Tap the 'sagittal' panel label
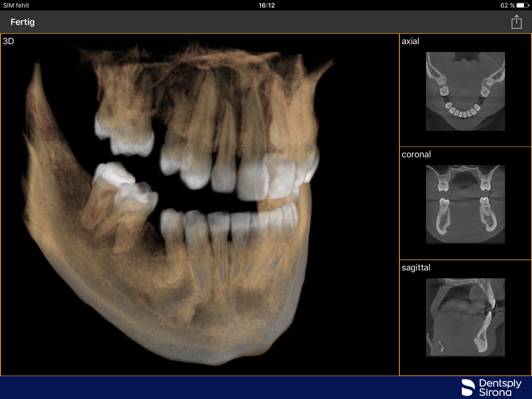This screenshot has height=399, width=532. (x=416, y=268)
